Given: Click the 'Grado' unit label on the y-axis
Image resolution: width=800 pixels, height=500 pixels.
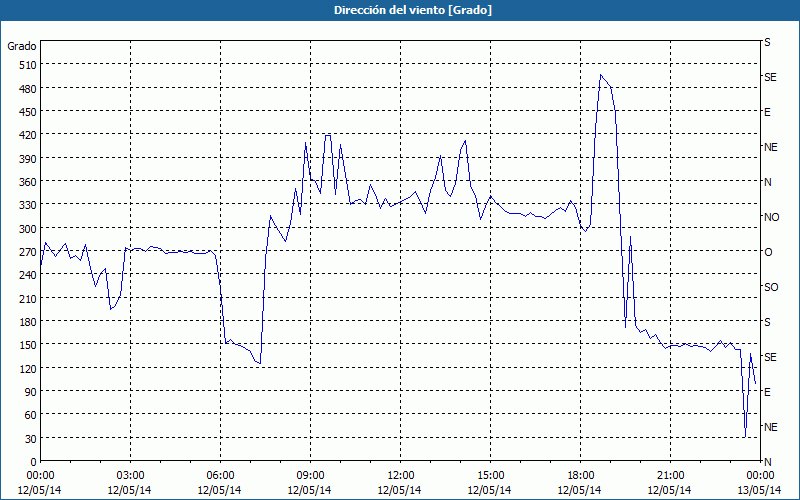Looking at the screenshot, I should click(x=22, y=46).
